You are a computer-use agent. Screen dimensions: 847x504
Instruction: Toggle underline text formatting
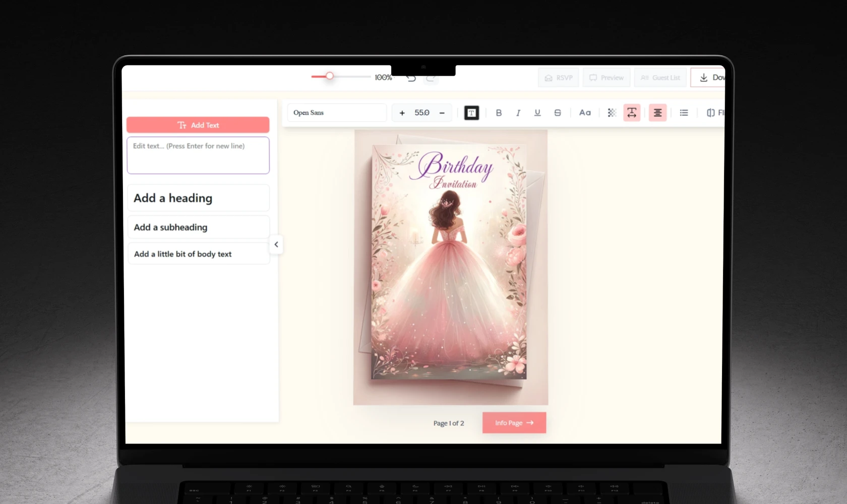[x=537, y=113]
